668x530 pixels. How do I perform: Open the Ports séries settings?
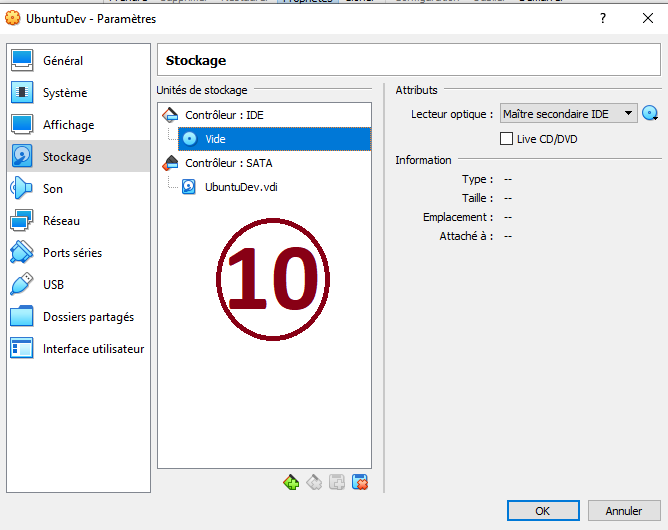click(x=72, y=253)
